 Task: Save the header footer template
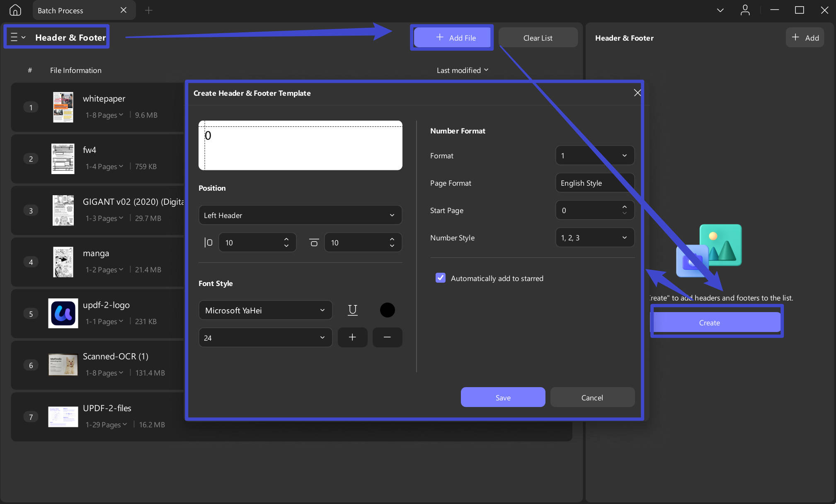(x=503, y=397)
